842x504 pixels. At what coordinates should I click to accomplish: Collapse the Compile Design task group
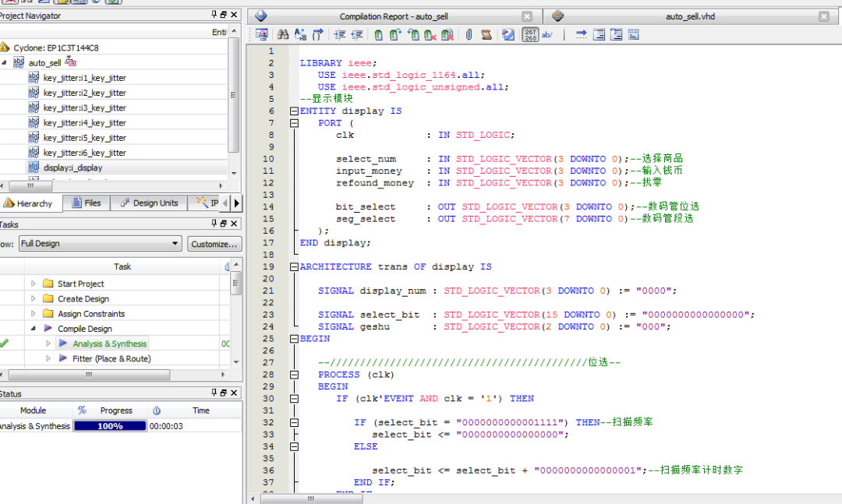click(x=34, y=329)
